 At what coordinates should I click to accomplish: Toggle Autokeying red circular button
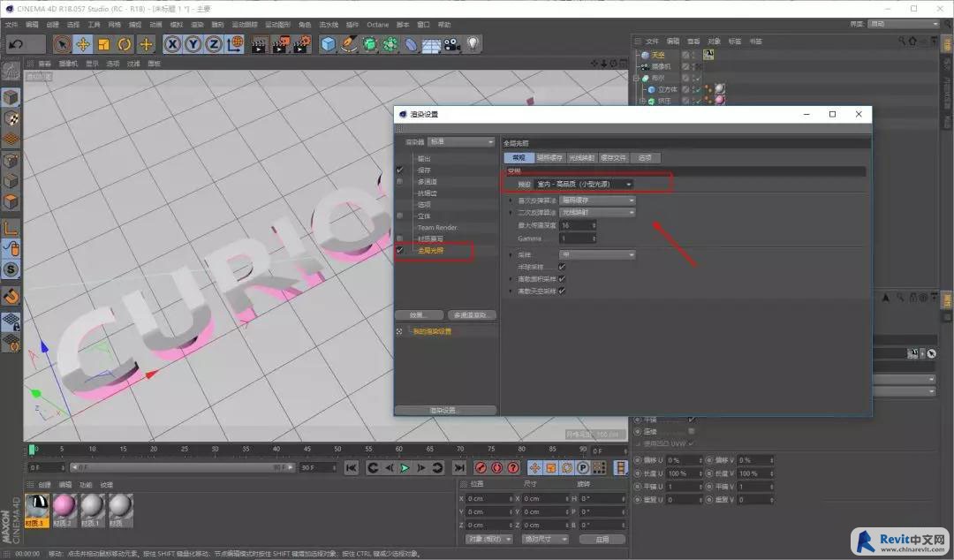pyautogui.click(x=497, y=467)
